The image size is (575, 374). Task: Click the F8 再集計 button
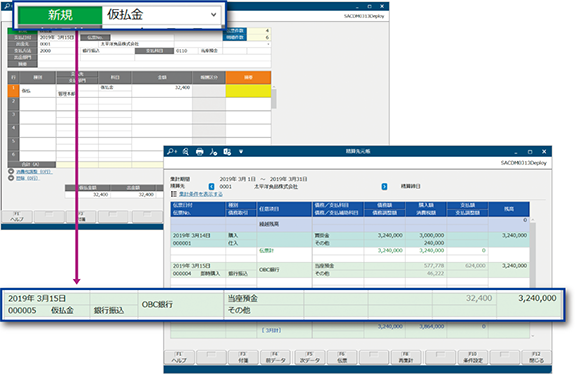tap(406, 358)
